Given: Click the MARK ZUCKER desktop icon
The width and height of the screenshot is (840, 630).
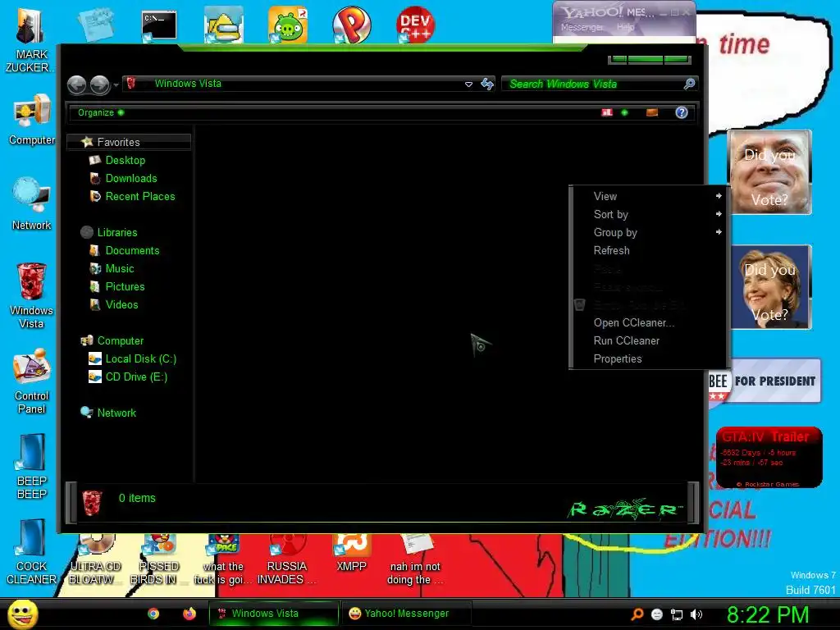Looking at the screenshot, I should [x=30, y=40].
